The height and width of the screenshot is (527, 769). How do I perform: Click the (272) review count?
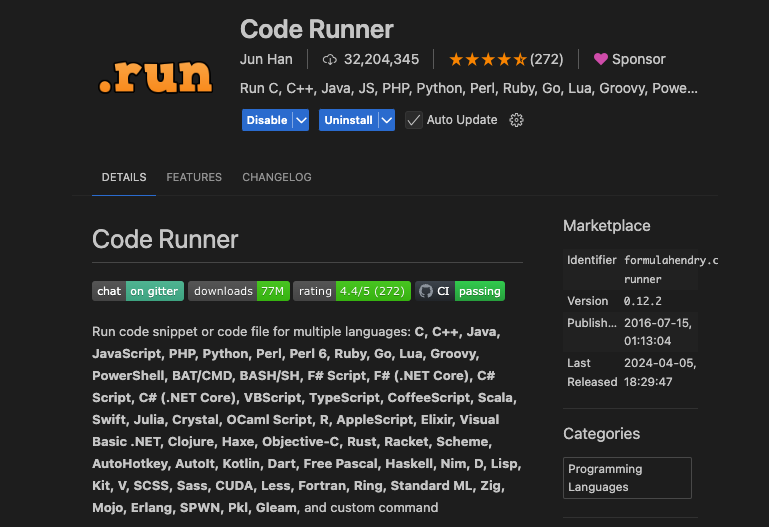point(546,59)
